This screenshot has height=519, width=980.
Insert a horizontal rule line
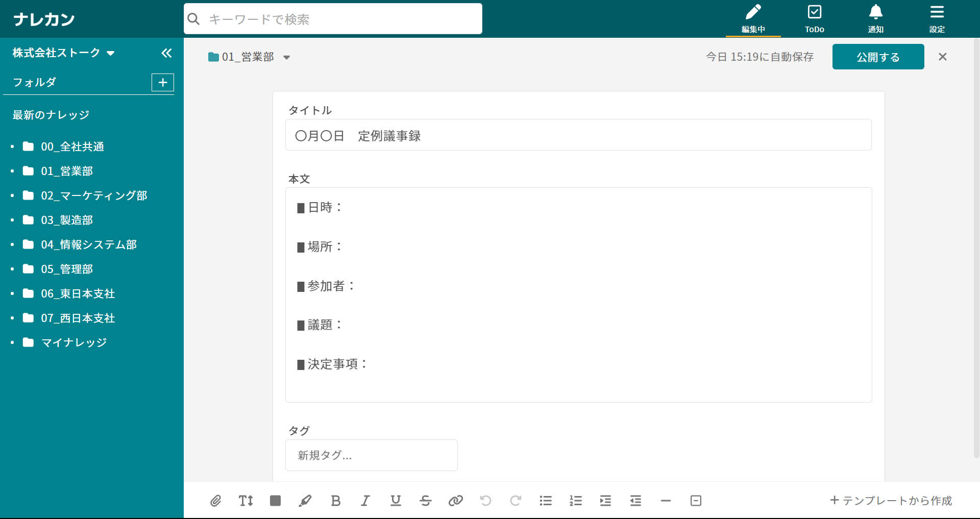[666, 501]
